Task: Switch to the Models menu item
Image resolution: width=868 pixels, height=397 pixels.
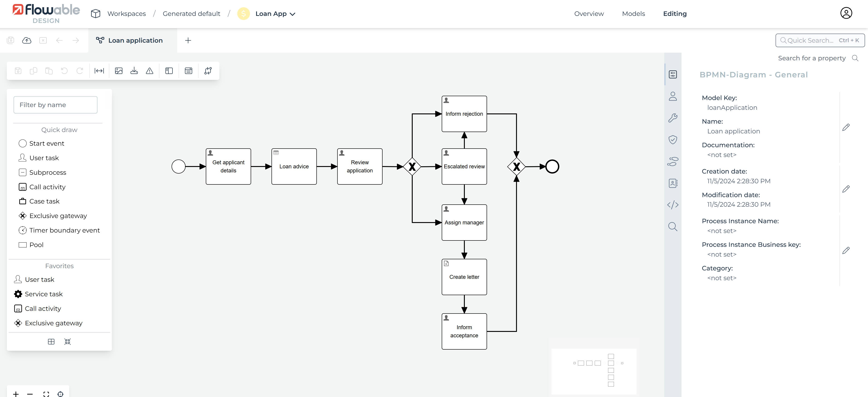Action: coord(633,14)
